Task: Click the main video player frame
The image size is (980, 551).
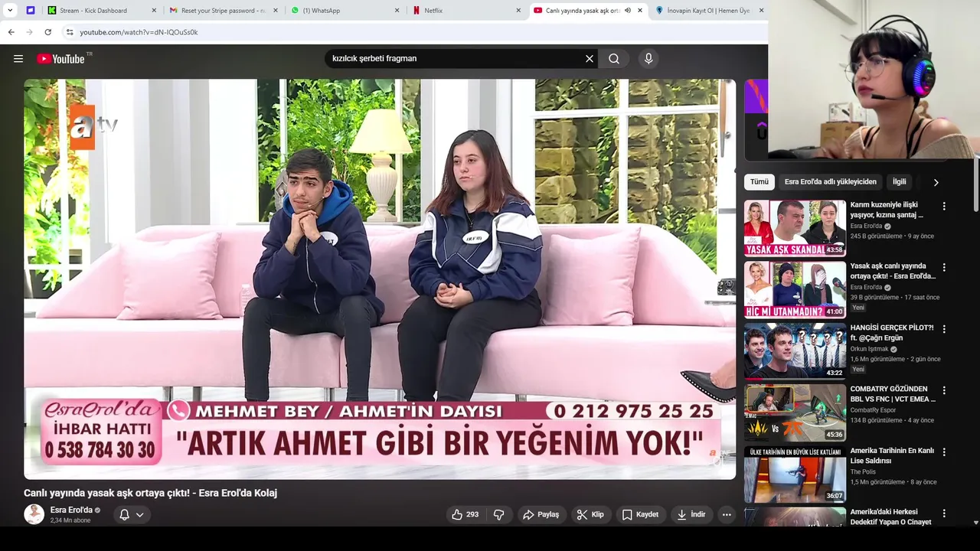Action: [x=380, y=279]
